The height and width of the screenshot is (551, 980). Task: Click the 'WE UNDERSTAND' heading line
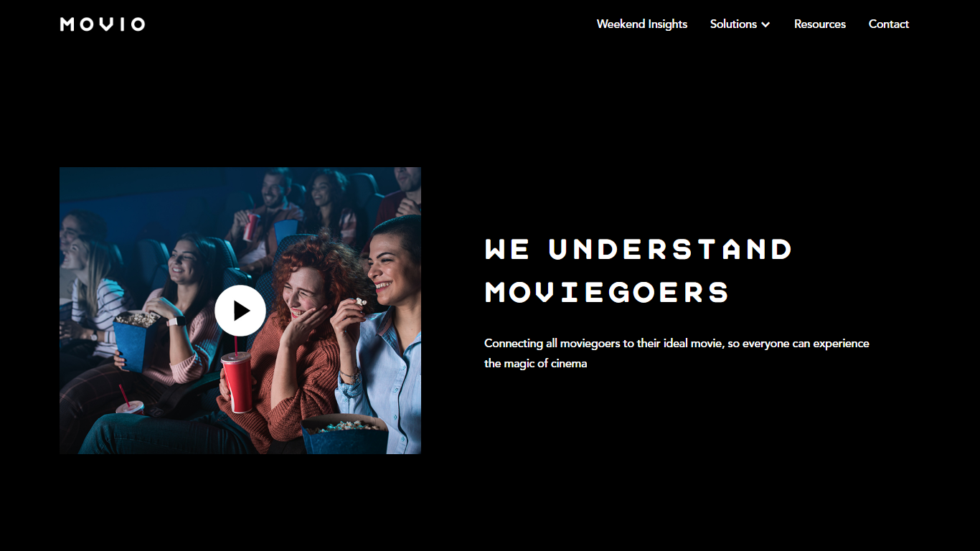639,250
